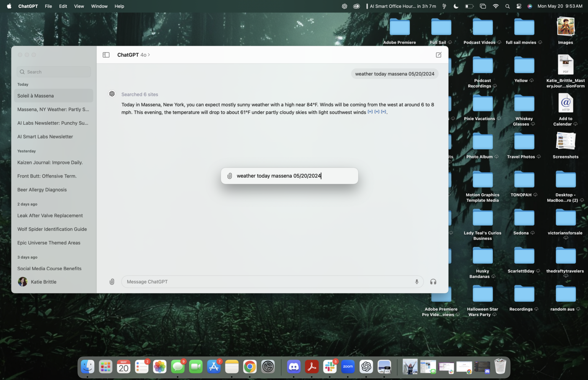Click the paperclip attach icon beside Message ChatGPT
This screenshot has height=380, width=588.
[112, 282]
